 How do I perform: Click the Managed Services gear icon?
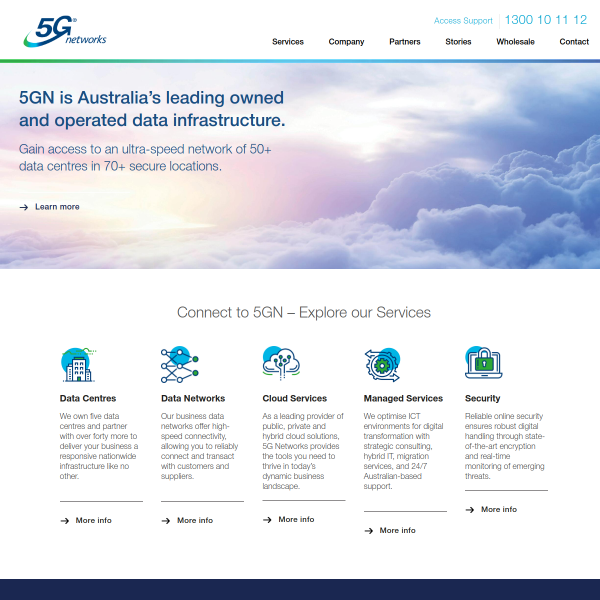tap(382, 365)
